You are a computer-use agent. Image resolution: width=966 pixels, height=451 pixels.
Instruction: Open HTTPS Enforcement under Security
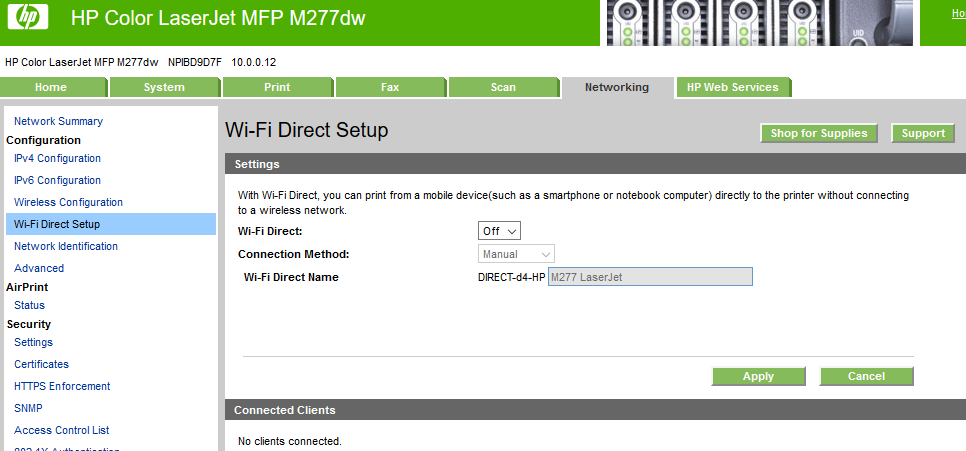point(62,386)
